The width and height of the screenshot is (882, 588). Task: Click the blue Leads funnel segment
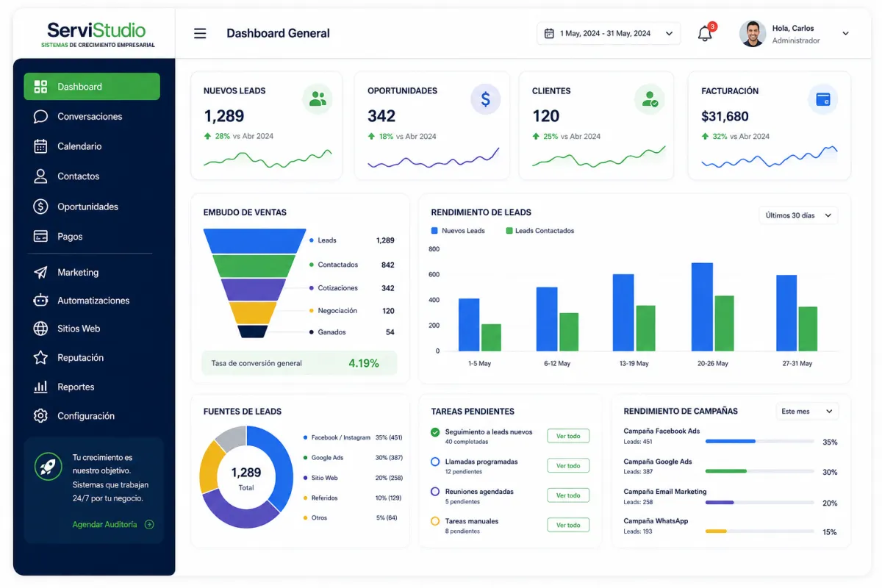click(254, 241)
